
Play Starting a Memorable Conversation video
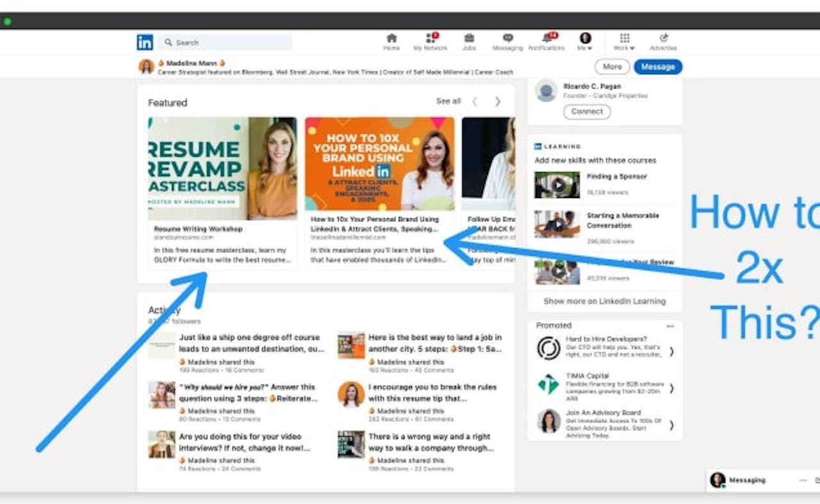click(557, 224)
